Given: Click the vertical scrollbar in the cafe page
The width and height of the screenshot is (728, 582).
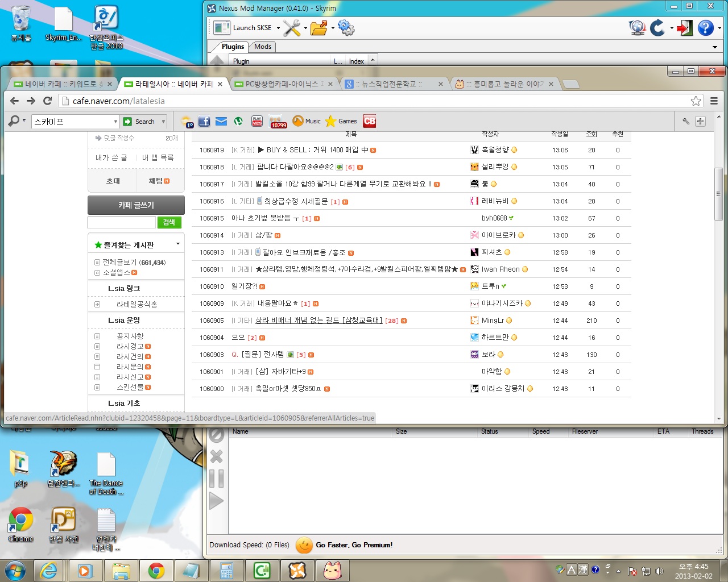Looking at the screenshot, I should point(719,194).
